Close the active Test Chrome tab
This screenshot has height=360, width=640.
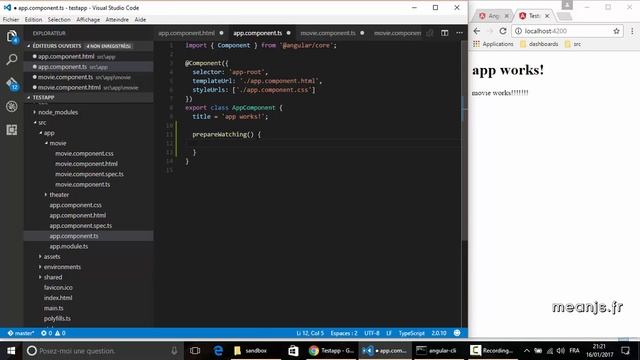click(x=547, y=16)
